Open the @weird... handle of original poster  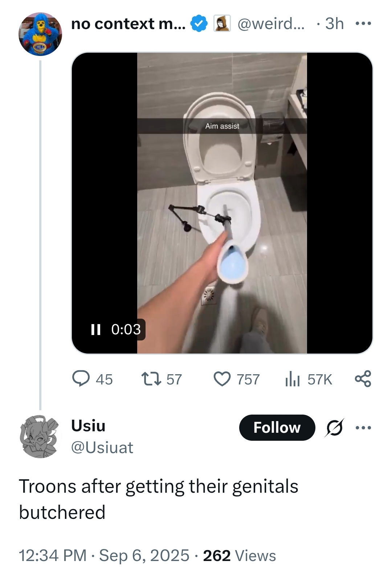point(271,24)
